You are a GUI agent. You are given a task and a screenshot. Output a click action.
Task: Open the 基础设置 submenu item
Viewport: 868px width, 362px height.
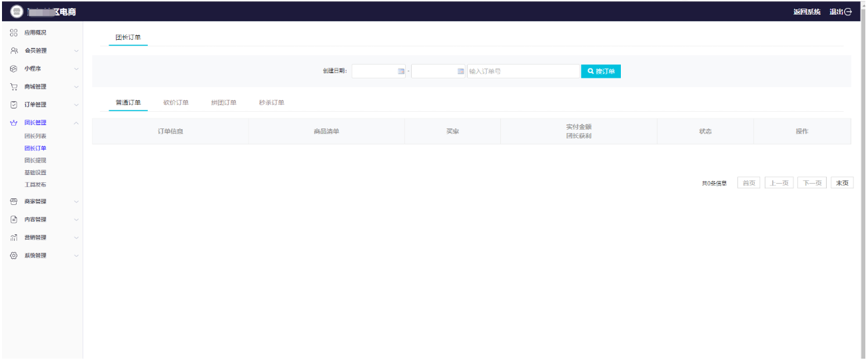click(35, 172)
